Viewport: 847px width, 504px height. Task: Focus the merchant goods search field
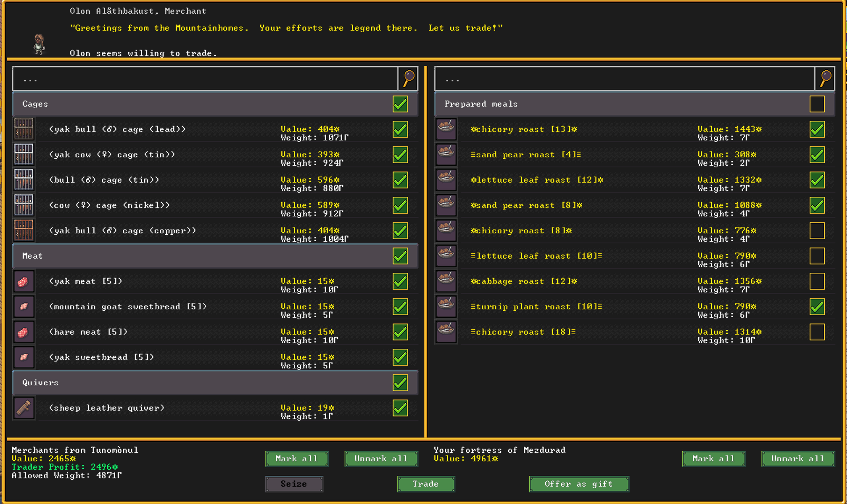tap(205, 79)
